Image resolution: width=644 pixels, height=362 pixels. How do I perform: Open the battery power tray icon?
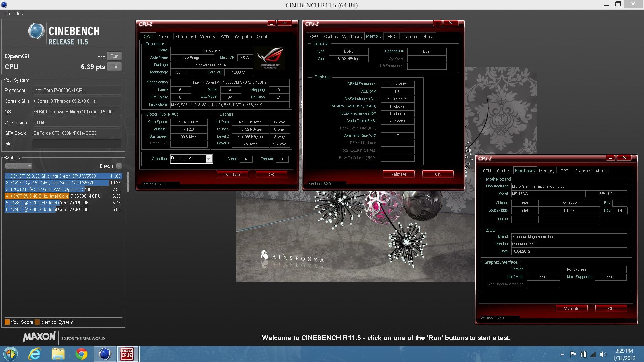coord(583,354)
